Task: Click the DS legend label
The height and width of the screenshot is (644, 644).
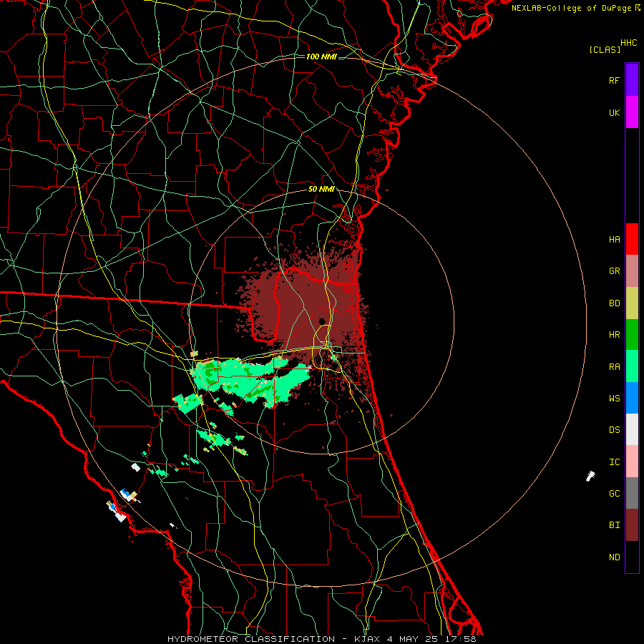Action: click(614, 430)
